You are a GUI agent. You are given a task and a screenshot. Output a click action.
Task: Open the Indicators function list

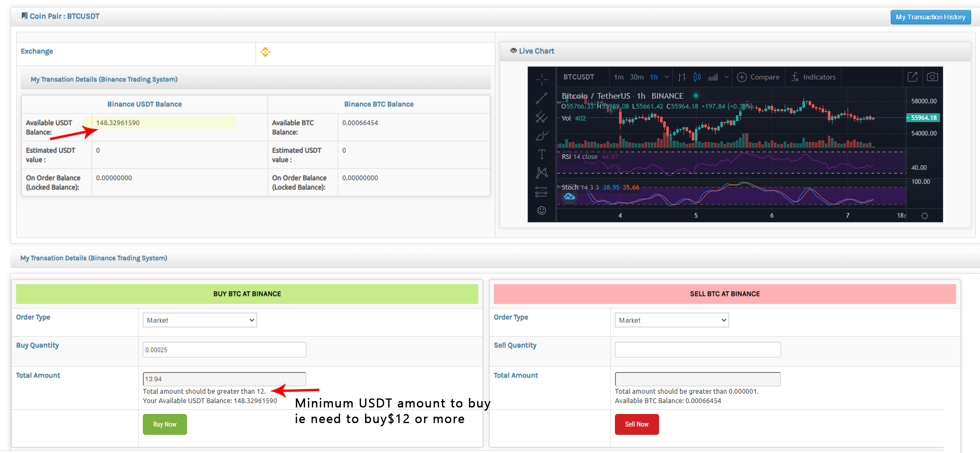[813, 77]
